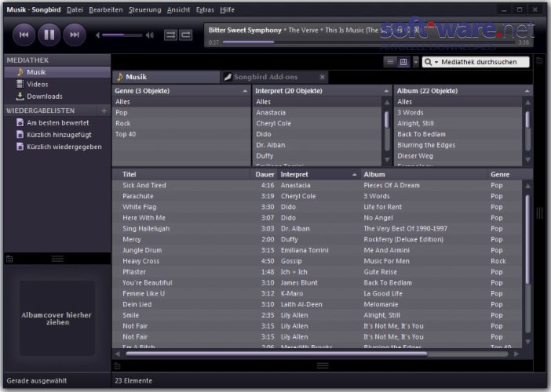Sort tracks by Dauer column

pos(265,174)
